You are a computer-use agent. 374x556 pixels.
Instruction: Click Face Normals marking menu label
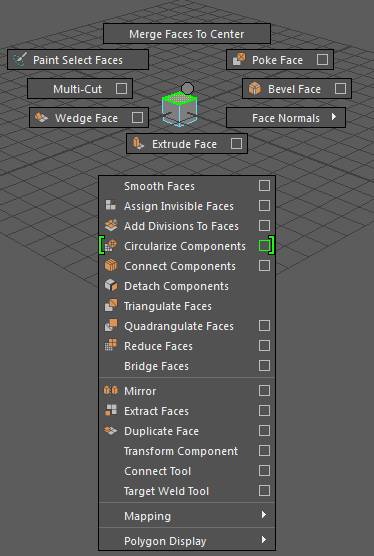coord(286,118)
